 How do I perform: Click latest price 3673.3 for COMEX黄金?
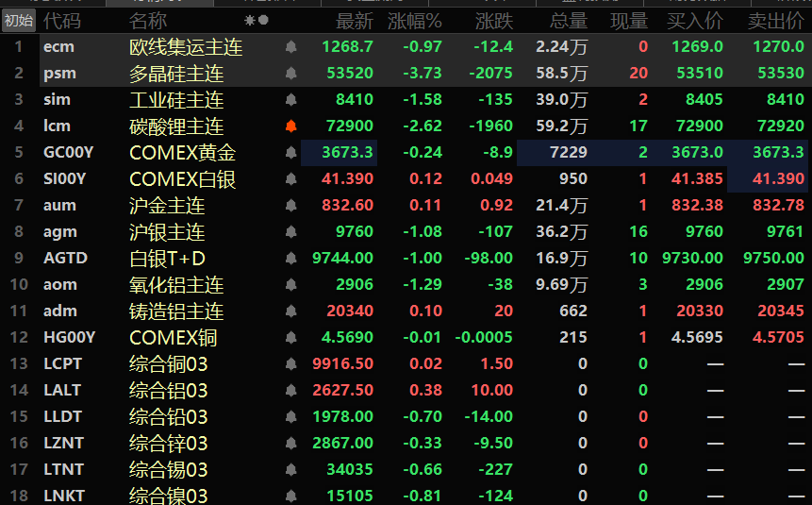(347, 152)
